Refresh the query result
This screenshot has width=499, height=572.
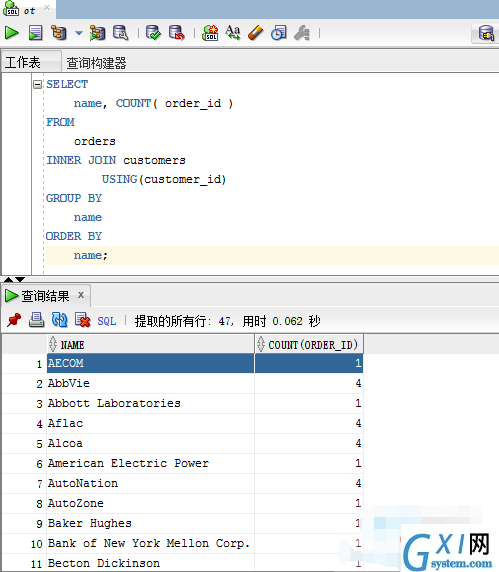(59, 320)
